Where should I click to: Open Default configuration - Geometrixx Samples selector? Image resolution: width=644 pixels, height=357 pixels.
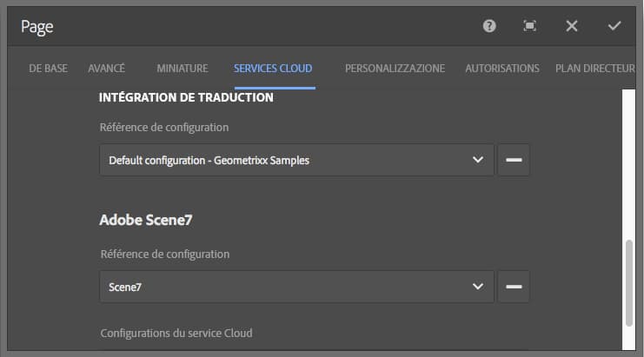[x=287, y=160]
